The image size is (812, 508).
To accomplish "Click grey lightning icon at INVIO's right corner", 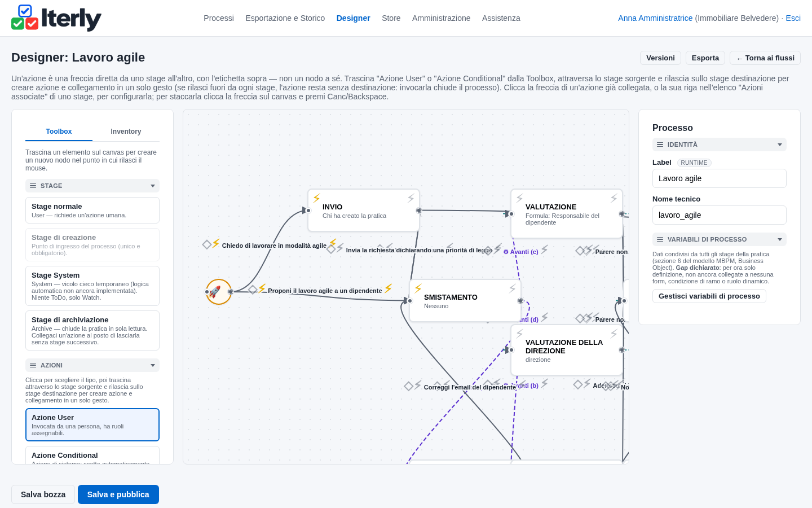I will point(411,198).
